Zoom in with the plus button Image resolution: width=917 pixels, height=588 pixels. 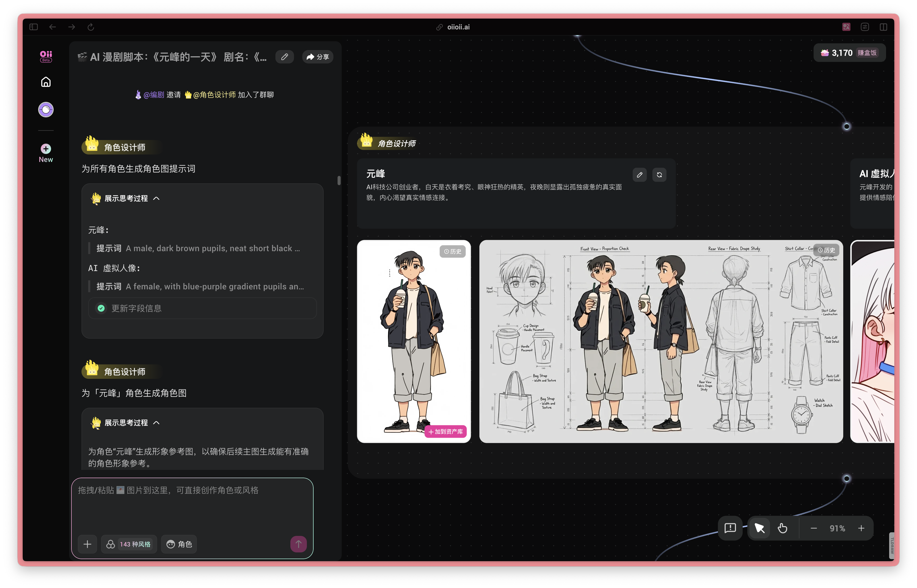861,528
